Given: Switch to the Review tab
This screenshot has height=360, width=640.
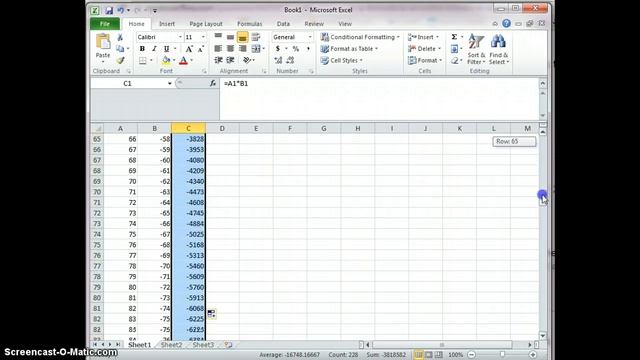Looking at the screenshot, I should point(314,24).
